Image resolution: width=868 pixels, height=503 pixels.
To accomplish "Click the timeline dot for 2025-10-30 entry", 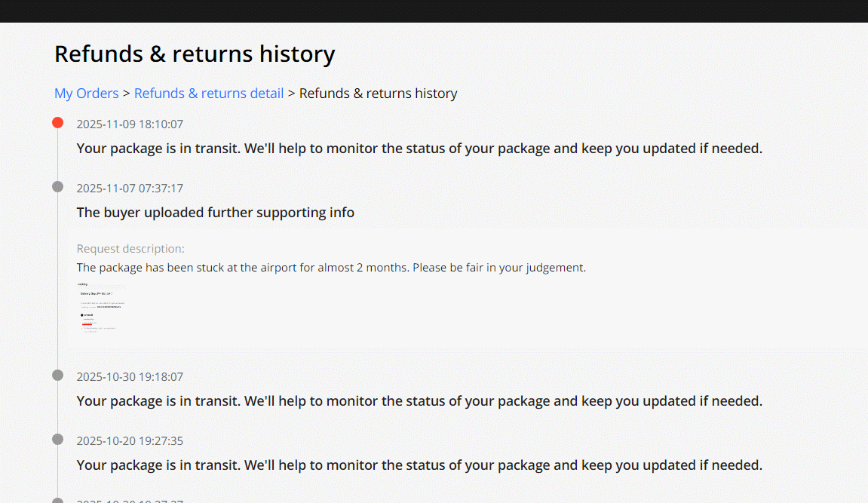I will (x=57, y=375).
